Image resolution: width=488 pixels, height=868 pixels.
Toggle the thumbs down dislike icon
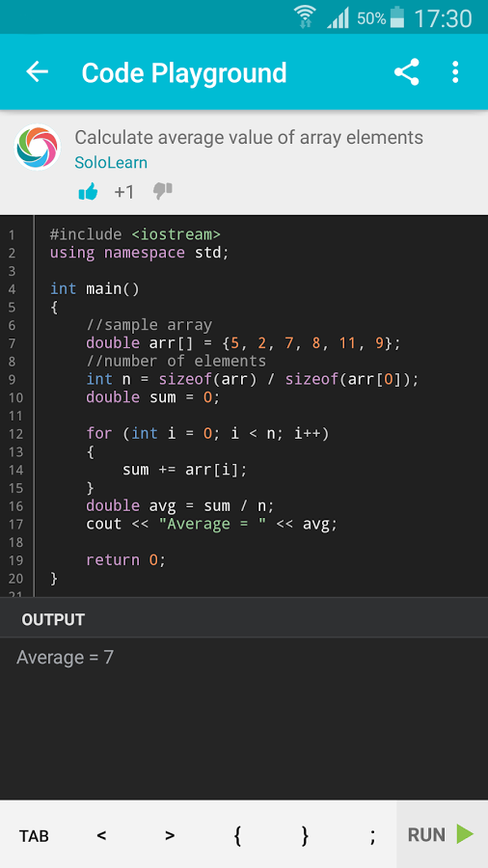pos(163,192)
